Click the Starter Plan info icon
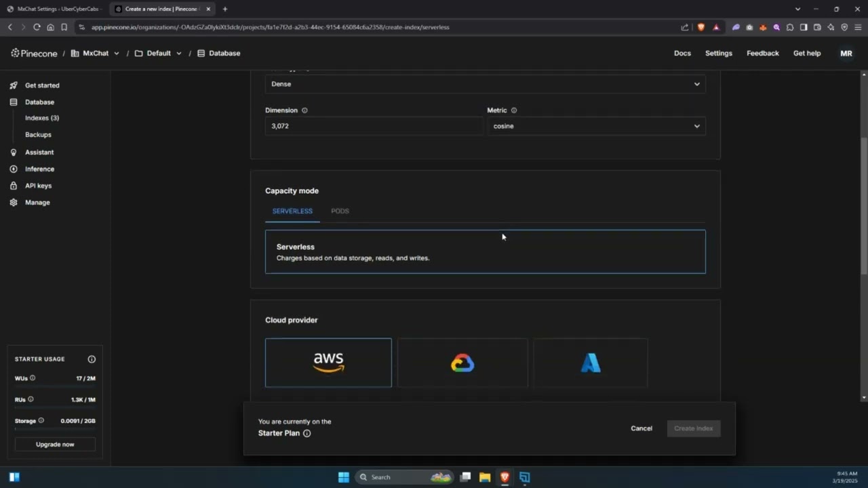 (307, 433)
